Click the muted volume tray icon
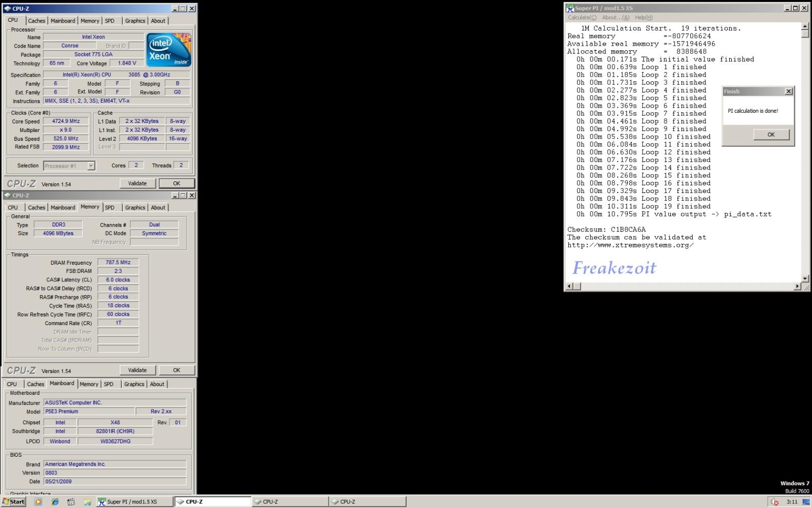 [774, 501]
